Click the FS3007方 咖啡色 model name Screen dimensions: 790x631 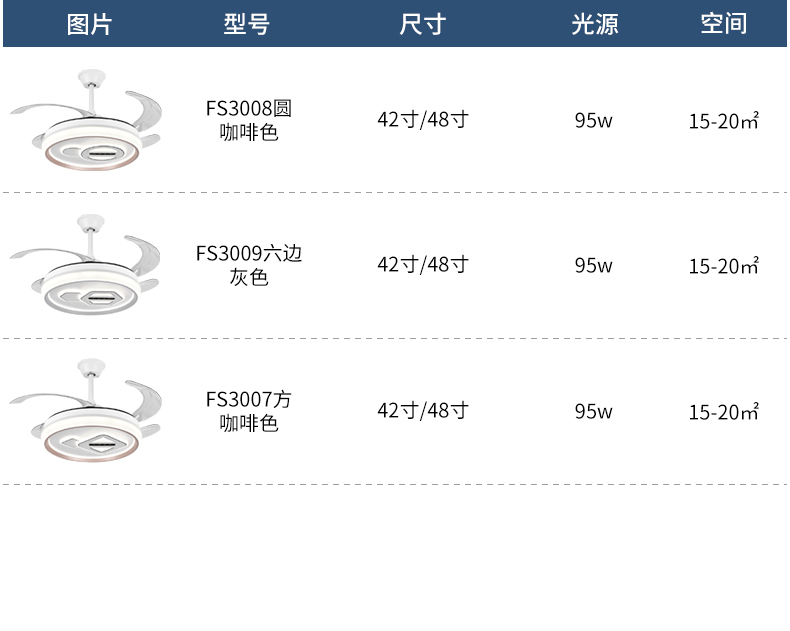click(x=248, y=411)
